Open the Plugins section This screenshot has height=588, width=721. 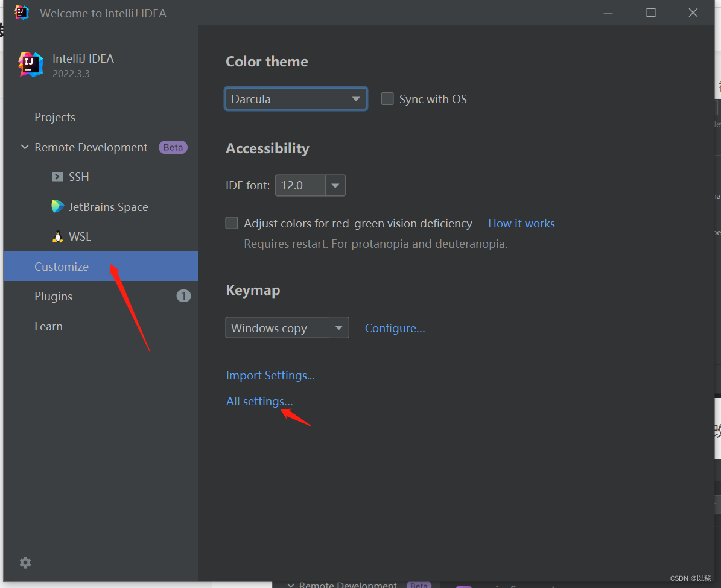(101, 297)
